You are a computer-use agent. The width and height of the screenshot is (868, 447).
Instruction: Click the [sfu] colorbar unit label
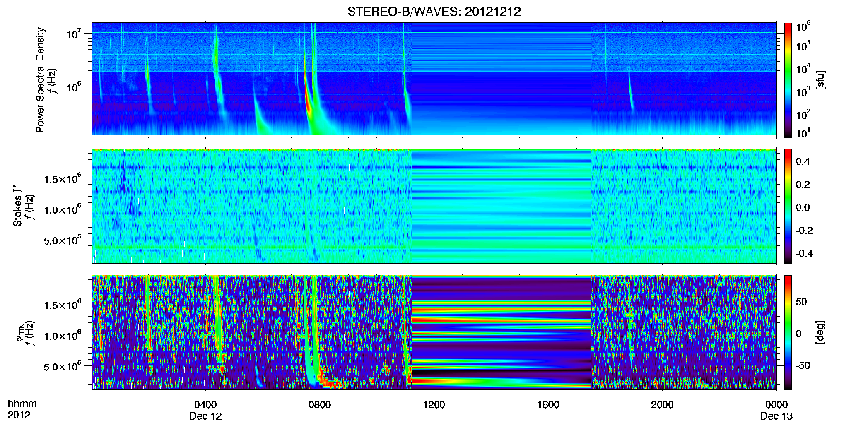click(820, 80)
